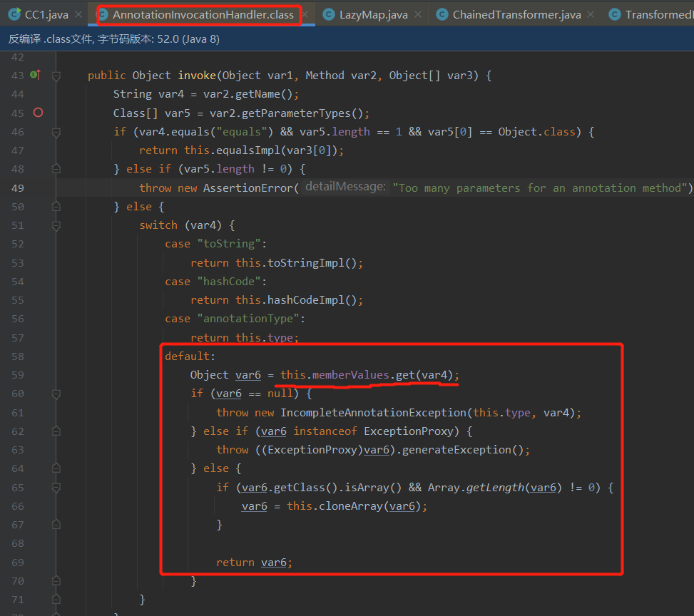Screen dimensions: 694x616
Task: Collapse the if block at line 60
Action: point(56,394)
